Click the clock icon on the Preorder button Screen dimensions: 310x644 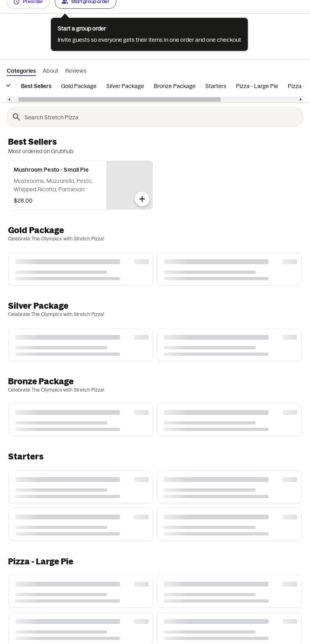click(x=16, y=2)
